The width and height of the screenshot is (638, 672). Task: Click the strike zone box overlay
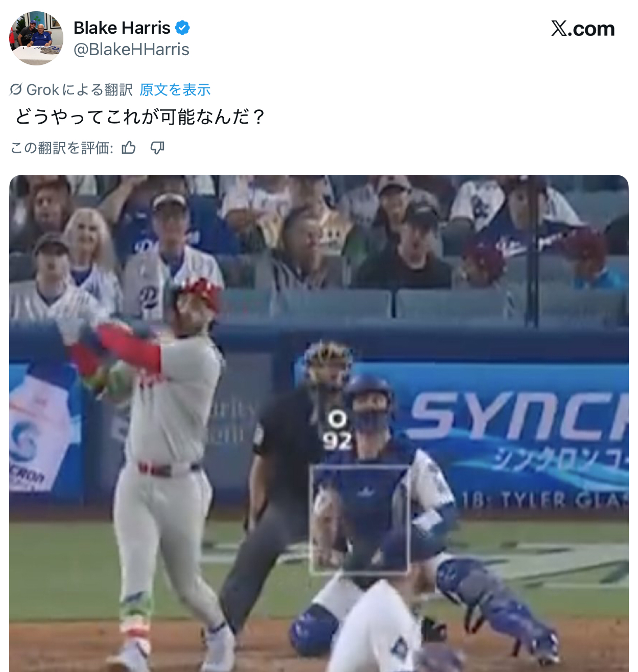click(360, 519)
